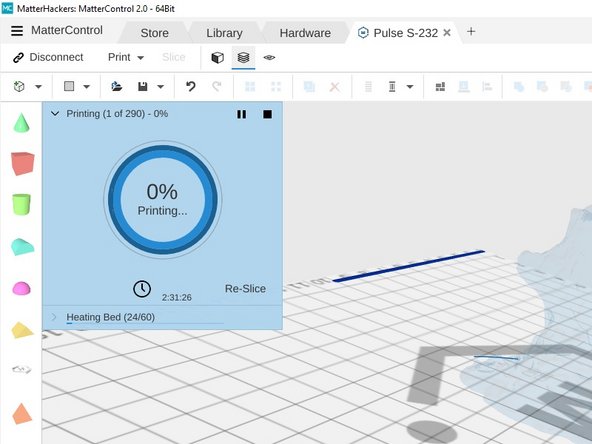Add the yellow wedge primitive
The width and height of the screenshot is (592, 444).
(x=22, y=330)
